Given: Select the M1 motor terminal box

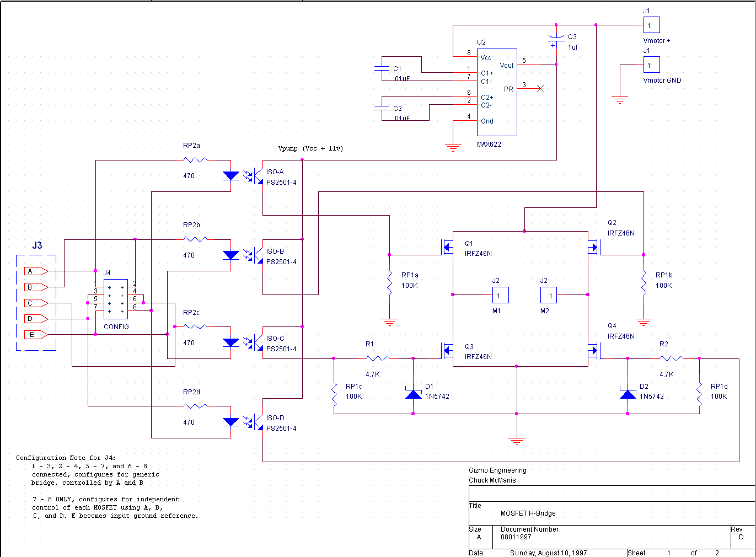Looking at the screenshot, I should point(500,296).
